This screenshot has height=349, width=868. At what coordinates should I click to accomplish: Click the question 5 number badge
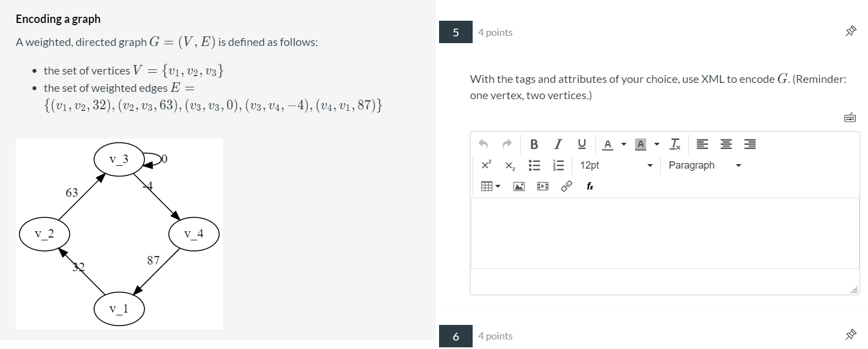point(456,32)
